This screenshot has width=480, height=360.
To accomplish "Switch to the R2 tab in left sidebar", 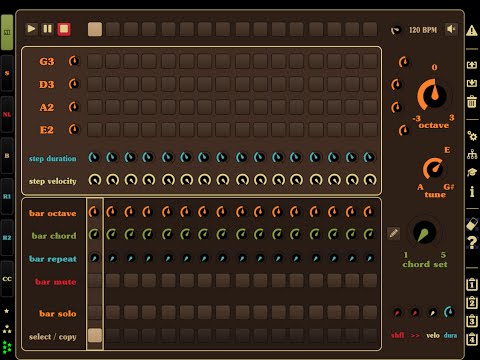I will (7, 238).
